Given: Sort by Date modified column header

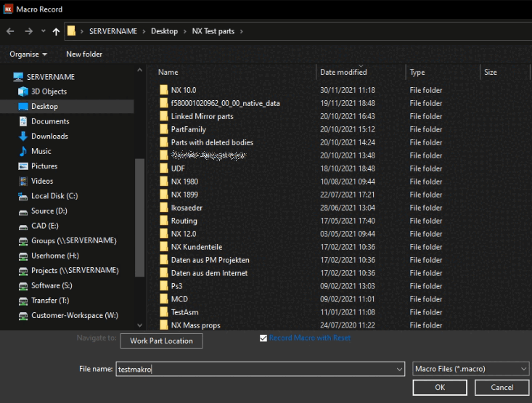Looking at the screenshot, I should (x=343, y=72).
